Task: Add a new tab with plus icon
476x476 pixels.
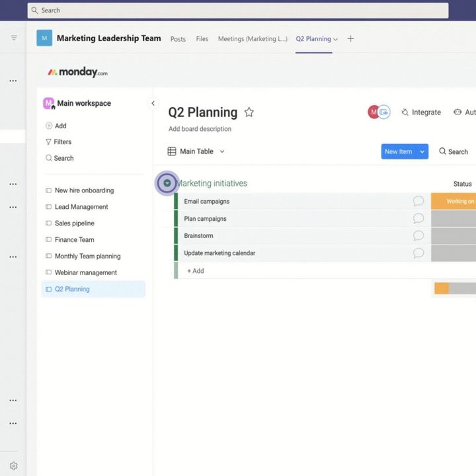Action: click(x=350, y=39)
